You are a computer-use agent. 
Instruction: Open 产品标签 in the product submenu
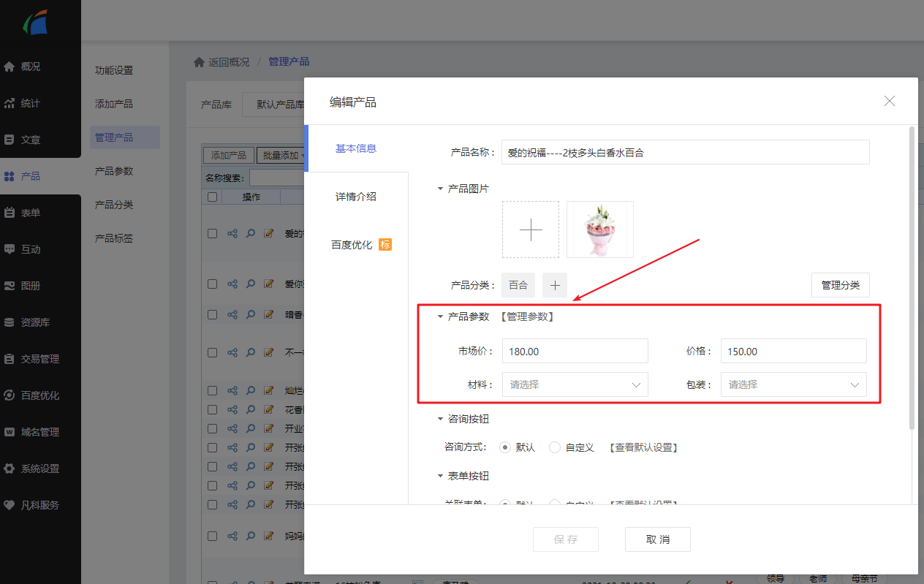[114, 238]
